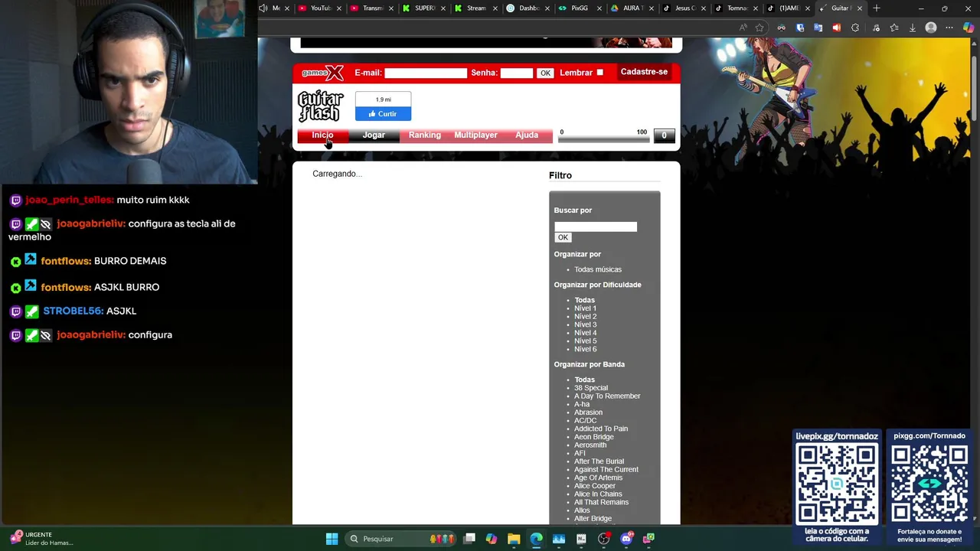Click the Cadastre-se button

click(644, 72)
